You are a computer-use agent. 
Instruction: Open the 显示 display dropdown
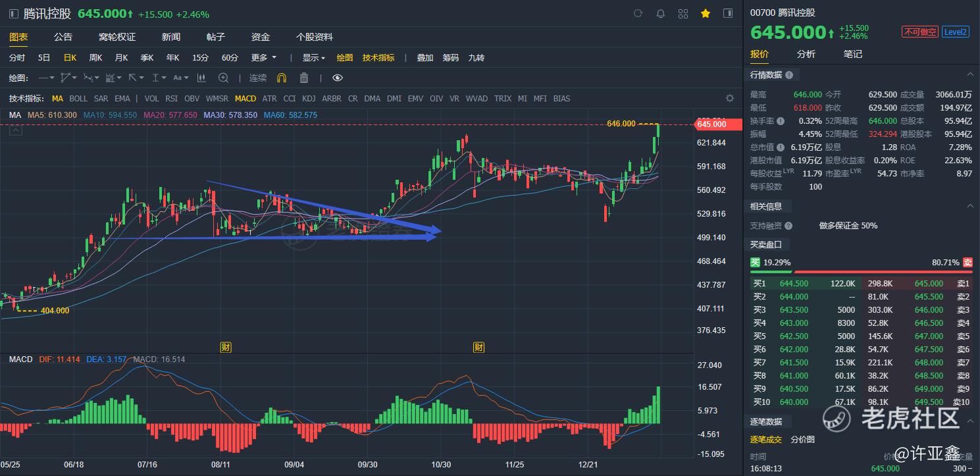tap(314, 58)
